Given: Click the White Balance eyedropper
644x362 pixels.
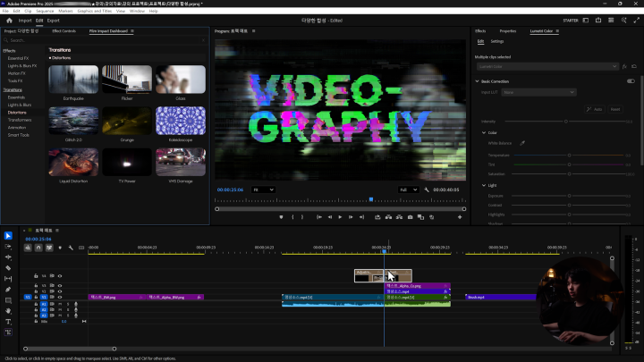Looking at the screenshot, I should tap(523, 143).
